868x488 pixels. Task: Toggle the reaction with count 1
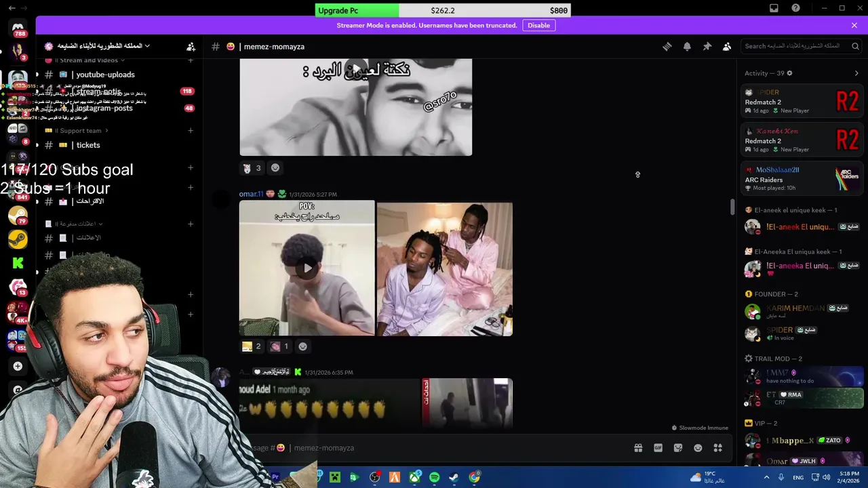tap(279, 346)
